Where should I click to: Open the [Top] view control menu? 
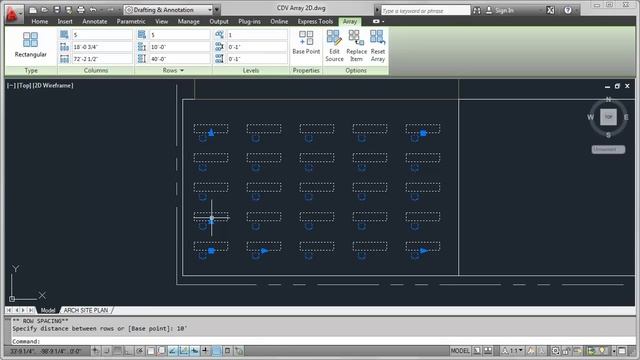pos(24,85)
